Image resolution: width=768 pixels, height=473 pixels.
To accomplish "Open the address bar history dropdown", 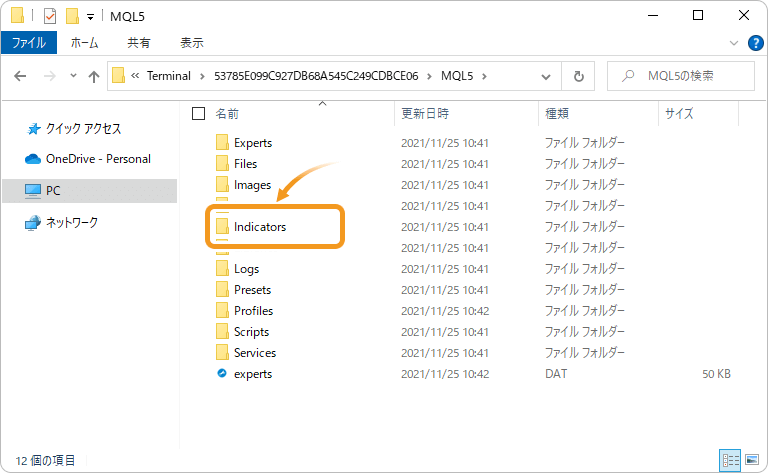I will click(x=546, y=76).
